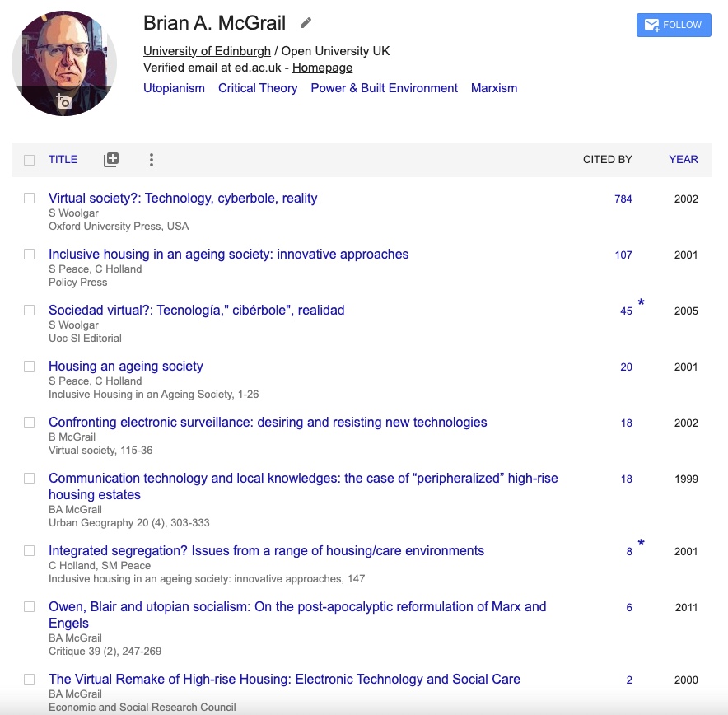Tick checkbox for Confronting electronic surveillance article
Image resolution: width=728 pixels, height=715 pixels.
(x=30, y=423)
